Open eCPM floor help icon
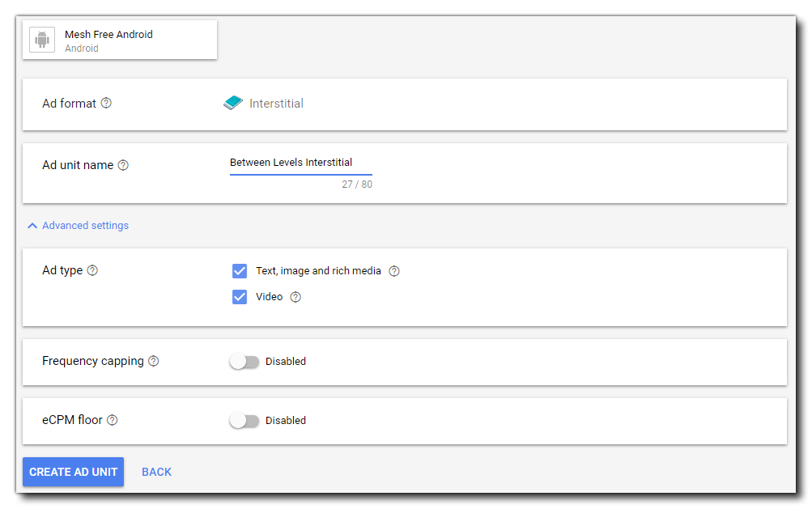812x509 pixels. tap(113, 420)
